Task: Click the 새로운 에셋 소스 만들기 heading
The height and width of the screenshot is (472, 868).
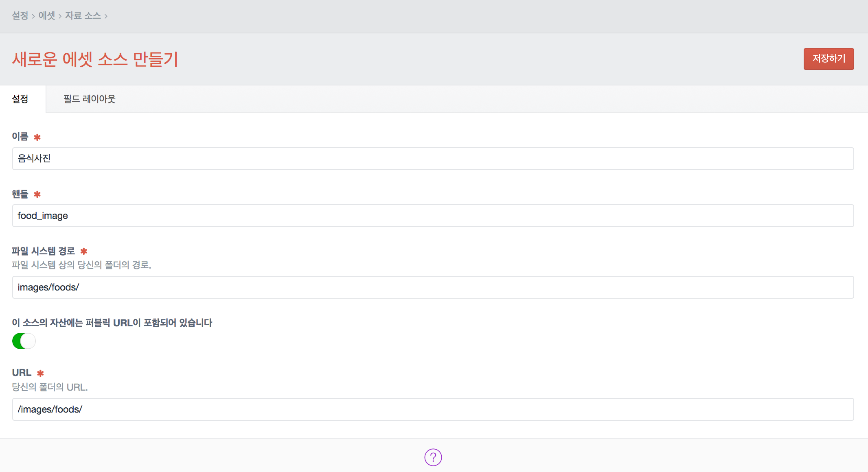Action: (95, 59)
